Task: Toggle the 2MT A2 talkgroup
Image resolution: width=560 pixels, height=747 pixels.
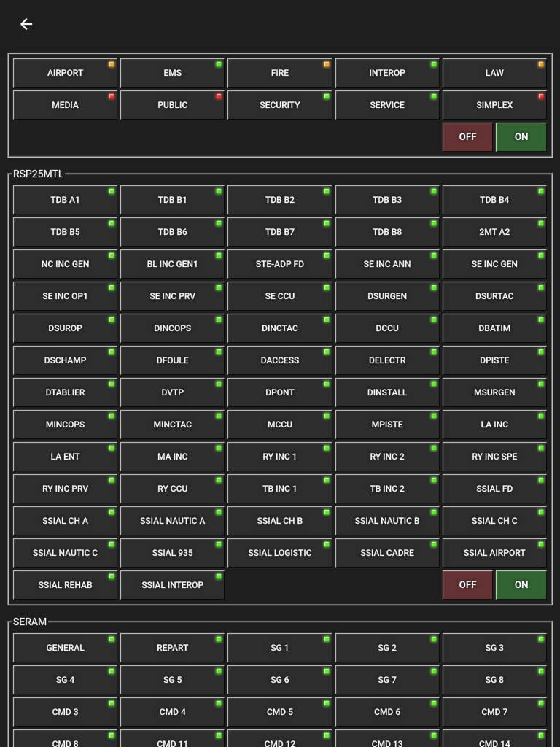Action: point(494,232)
